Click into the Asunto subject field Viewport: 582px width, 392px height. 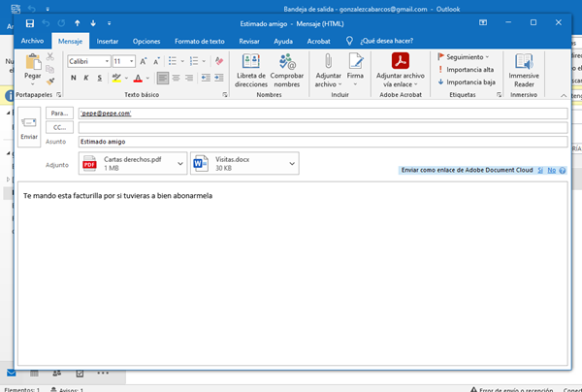click(320, 142)
